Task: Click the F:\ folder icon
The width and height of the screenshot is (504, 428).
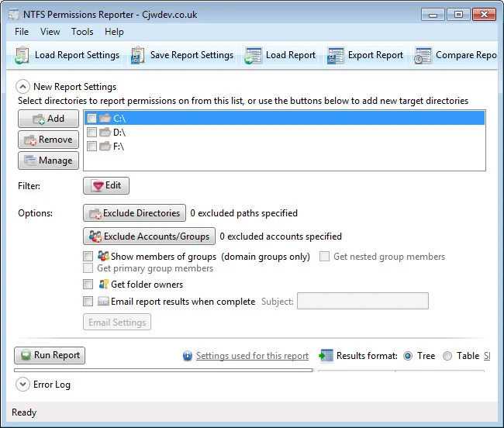Action: 105,147
